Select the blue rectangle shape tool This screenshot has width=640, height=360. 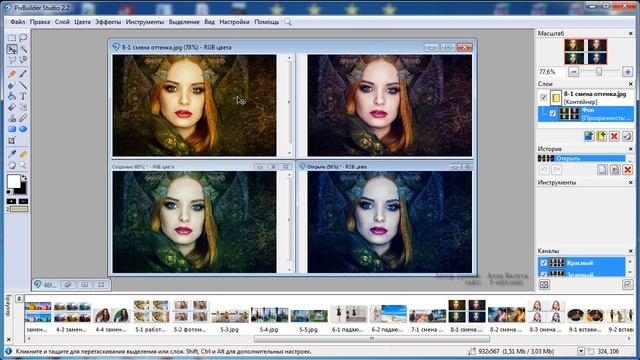pyautogui.click(x=12, y=129)
